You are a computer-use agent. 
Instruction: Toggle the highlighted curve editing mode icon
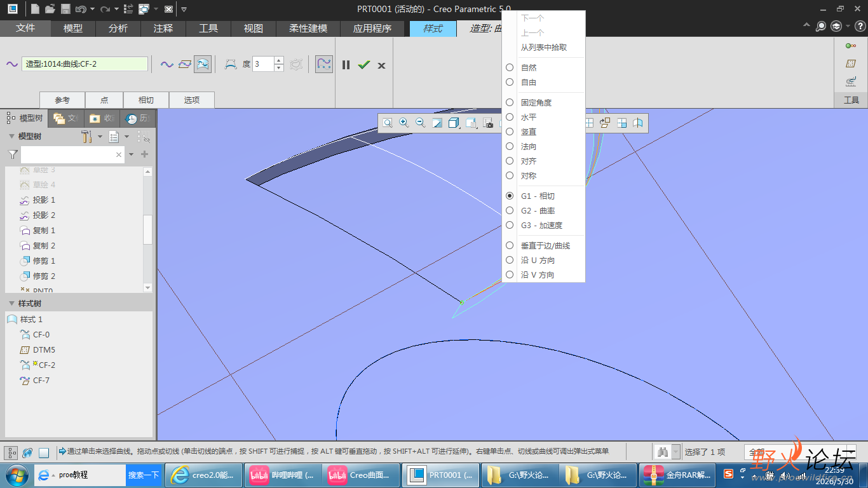[x=324, y=64]
